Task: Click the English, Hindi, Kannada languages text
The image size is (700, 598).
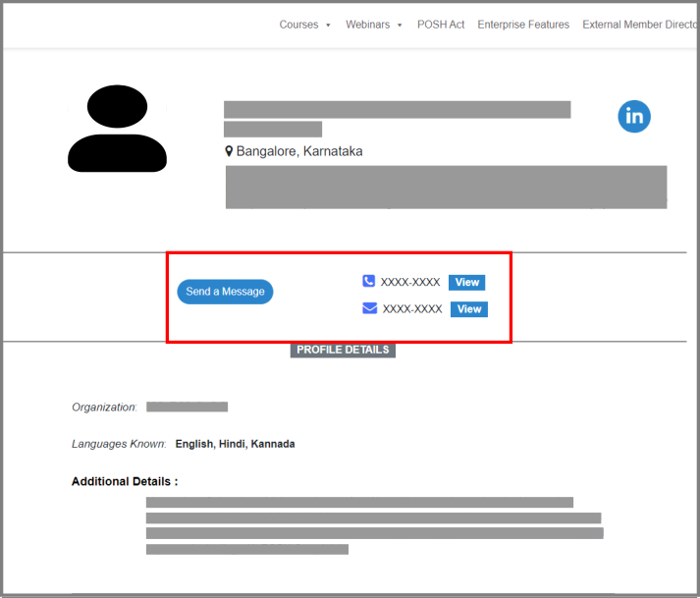Action: (235, 444)
